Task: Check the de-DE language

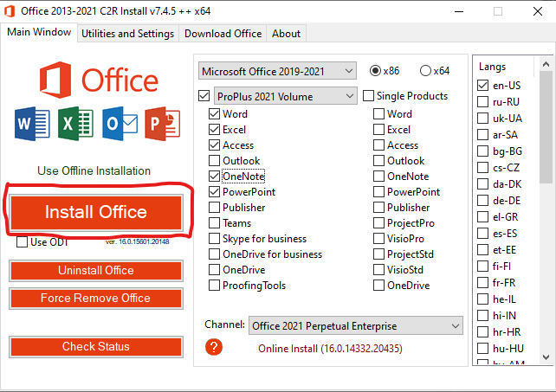Action: (x=482, y=201)
